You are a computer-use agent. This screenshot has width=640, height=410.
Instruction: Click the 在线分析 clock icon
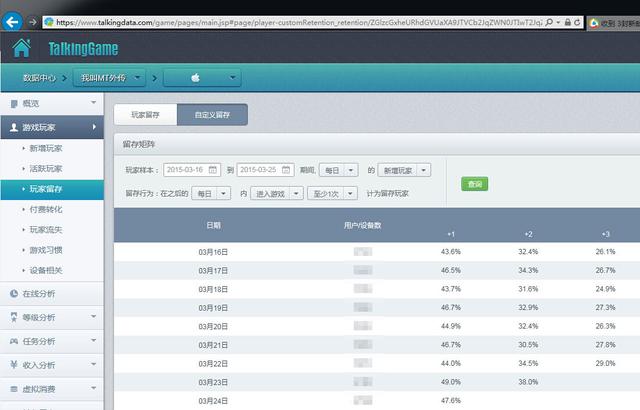pyautogui.click(x=14, y=293)
